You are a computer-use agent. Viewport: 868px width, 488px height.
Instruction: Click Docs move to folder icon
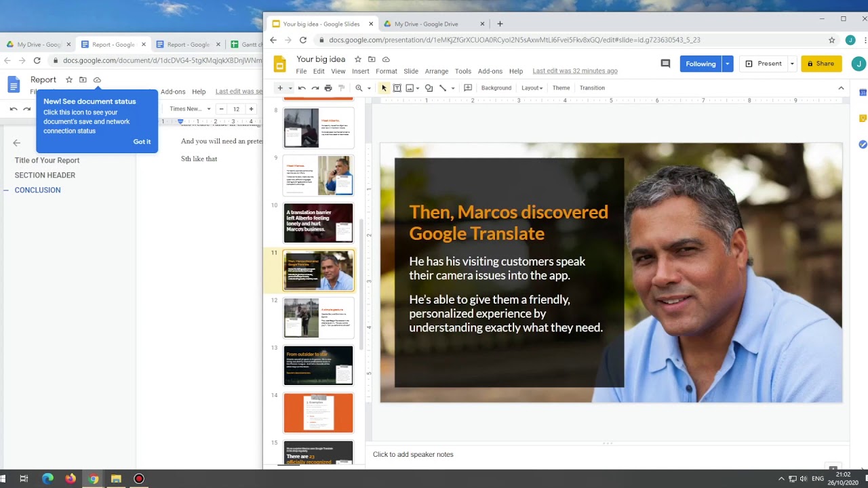coord(83,80)
